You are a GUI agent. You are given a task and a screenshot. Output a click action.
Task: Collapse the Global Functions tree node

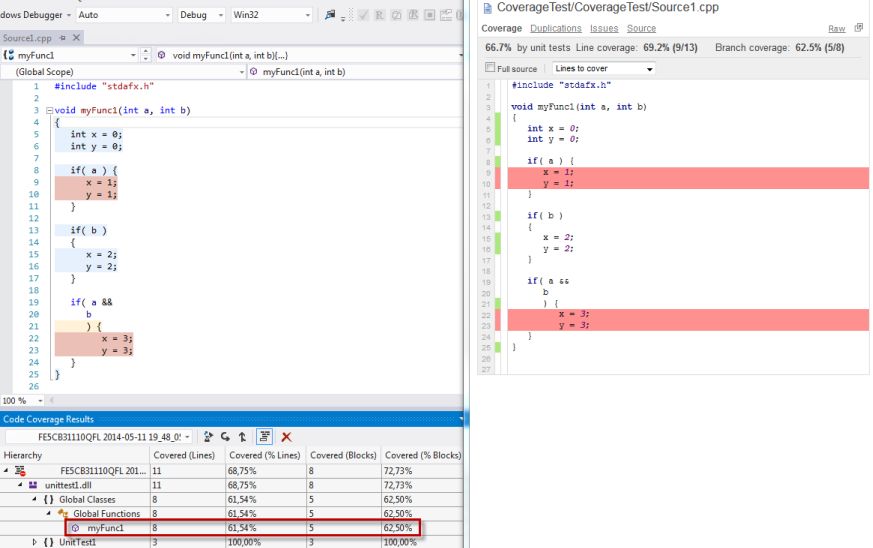tap(49, 513)
